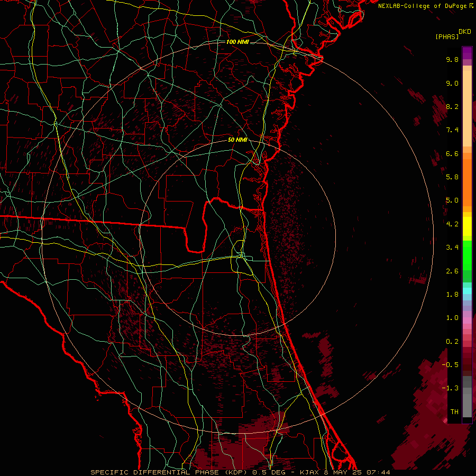The height and width of the screenshot is (476, 476).
Task: Click the 5.0 scale value
Action: click(x=452, y=200)
